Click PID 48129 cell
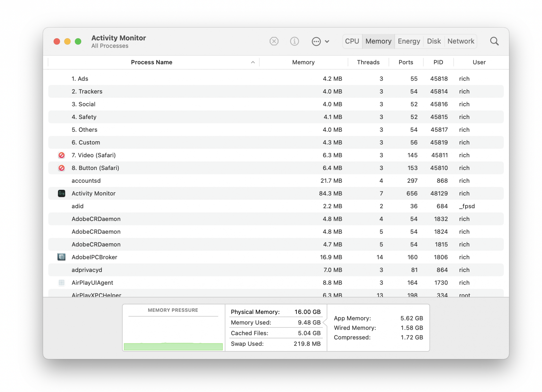Image resolution: width=542 pixels, height=392 pixels. (x=439, y=193)
